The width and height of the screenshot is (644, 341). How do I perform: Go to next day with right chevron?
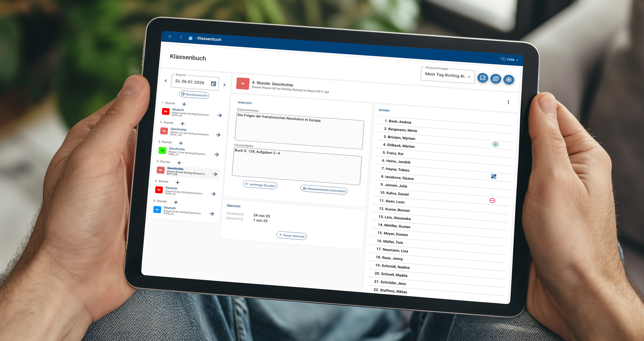coord(224,85)
